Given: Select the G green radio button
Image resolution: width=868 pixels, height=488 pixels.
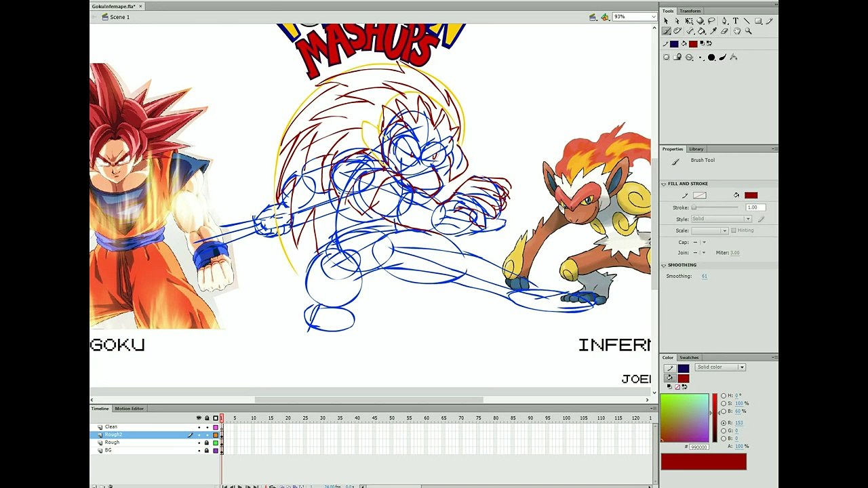Looking at the screenshot, I should (x=724, y=430).
